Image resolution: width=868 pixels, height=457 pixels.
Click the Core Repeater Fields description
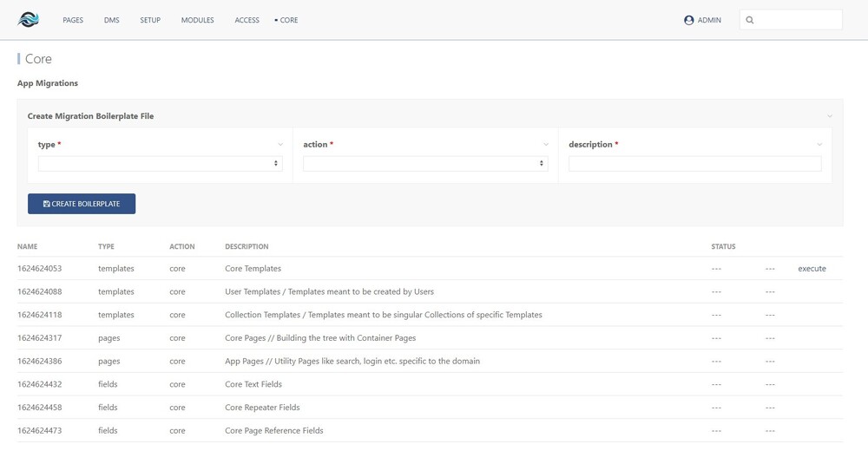click(x=262, y=408)
